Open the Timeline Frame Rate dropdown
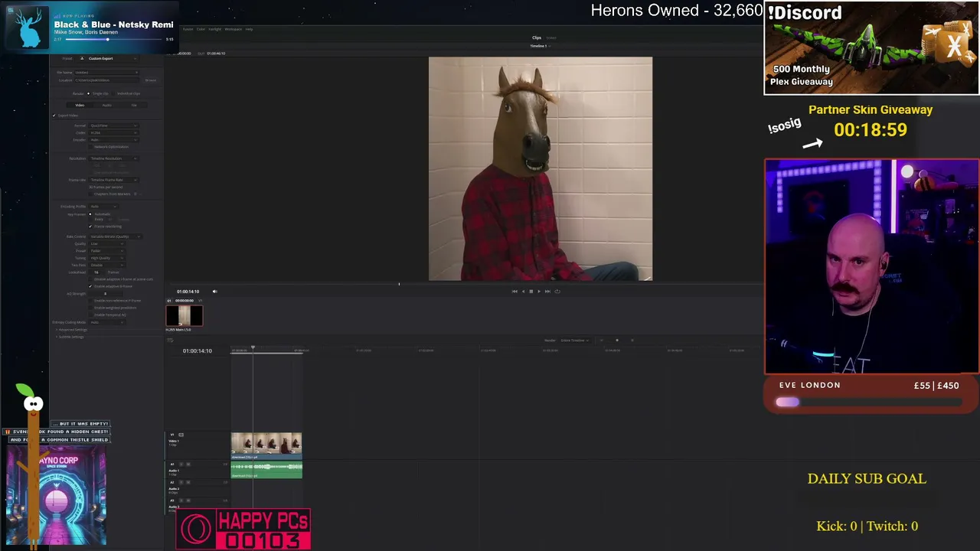The image size is (980, 551). coord(113,180)
